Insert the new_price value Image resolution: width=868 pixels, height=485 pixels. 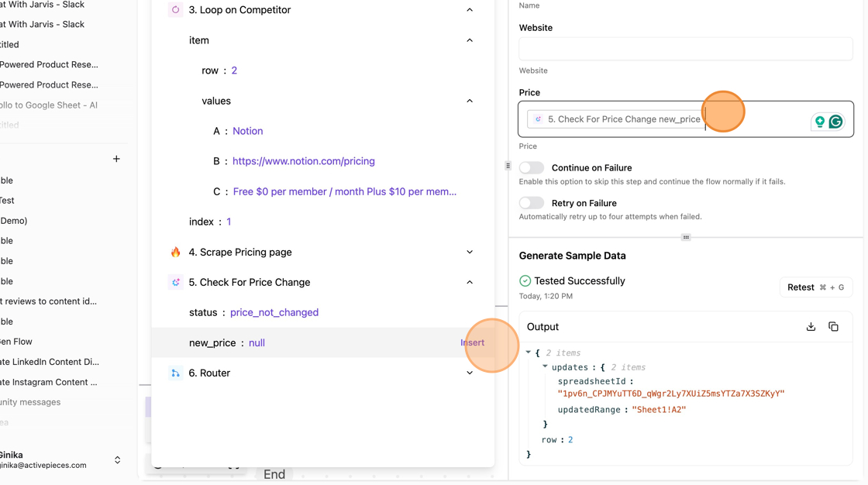click(472, 343)
